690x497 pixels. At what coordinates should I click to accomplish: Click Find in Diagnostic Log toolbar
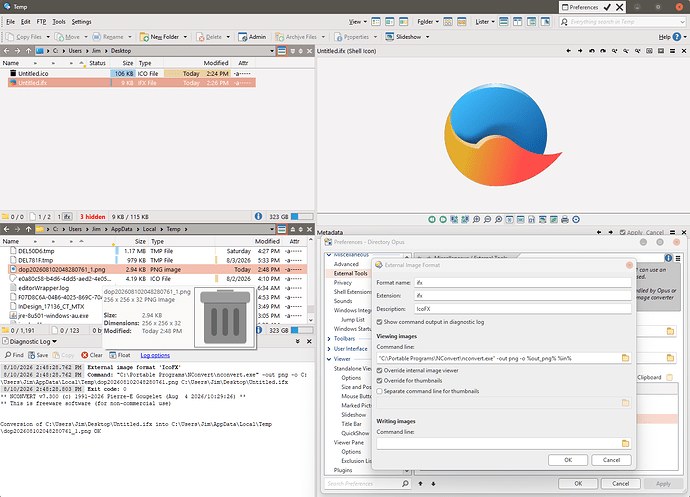(14, 355)
